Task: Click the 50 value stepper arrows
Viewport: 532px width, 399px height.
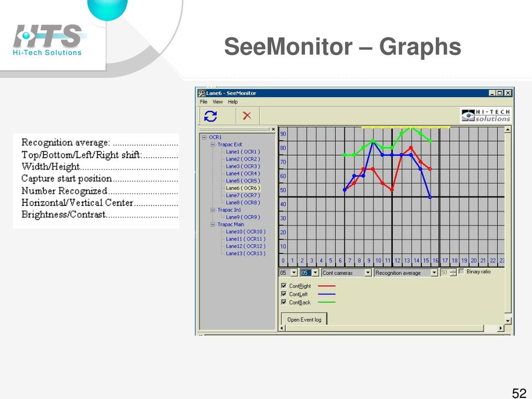Action: click(453, 273)
